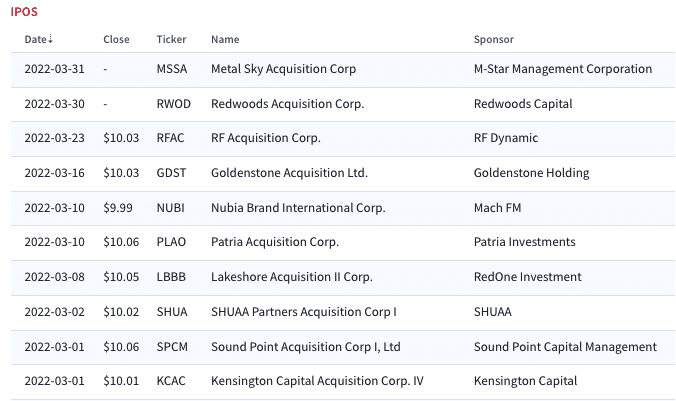Click the M-Star Management Corporation sponsor
676x401 pixels.
563,69
